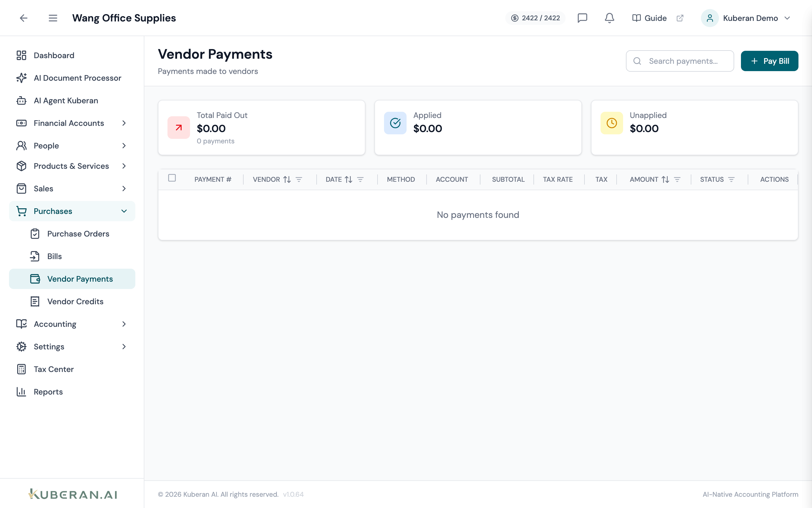
Task: Expand the Accounting chevron
Action: [x=124, y=324]
